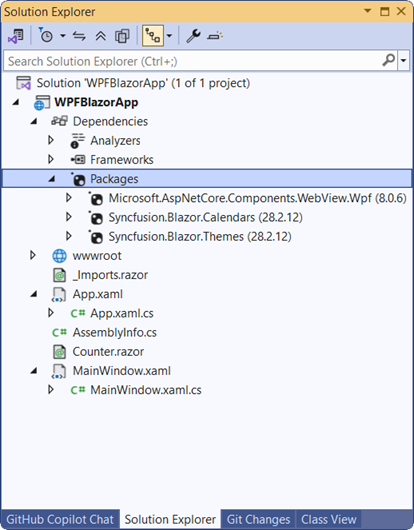The width and height of the screenshot is (414, 530).
Task: Expand Syncfusion.Blazor.Calendars package
Action: (x=69, y=217)
